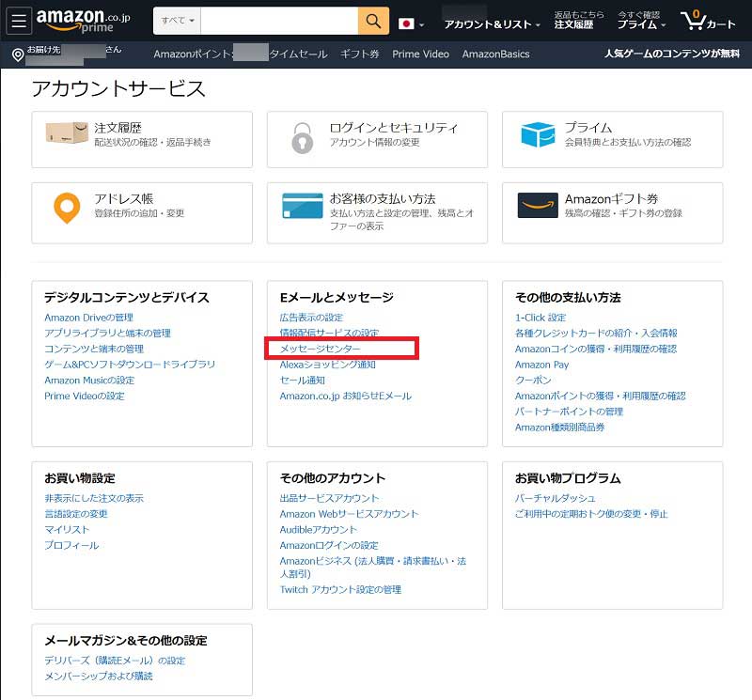Open セール通知 link

tap(302, 381)
